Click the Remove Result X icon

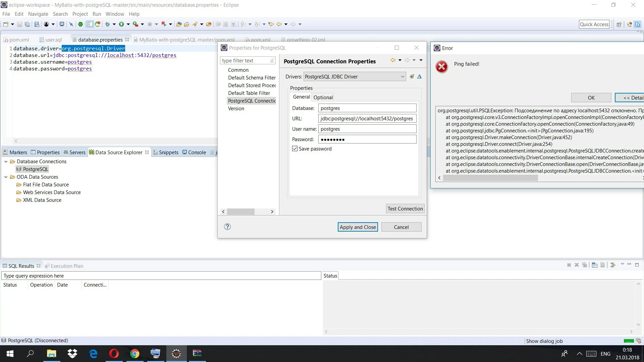click(x=577, y=265)
